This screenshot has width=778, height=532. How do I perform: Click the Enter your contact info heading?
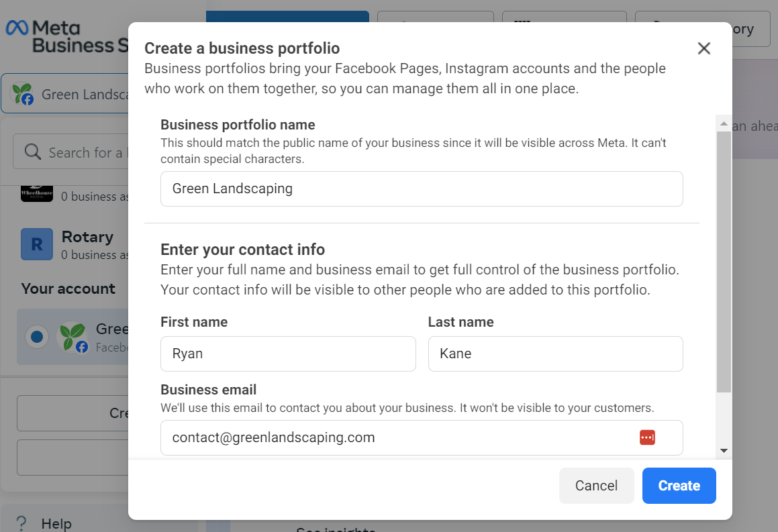click(242, 250)
